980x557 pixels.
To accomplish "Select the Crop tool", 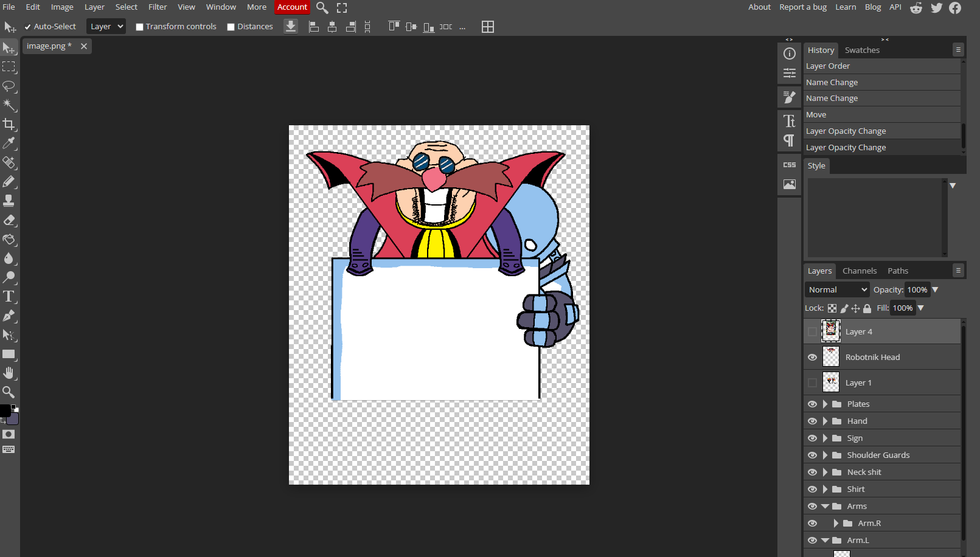I will (9, 125).
